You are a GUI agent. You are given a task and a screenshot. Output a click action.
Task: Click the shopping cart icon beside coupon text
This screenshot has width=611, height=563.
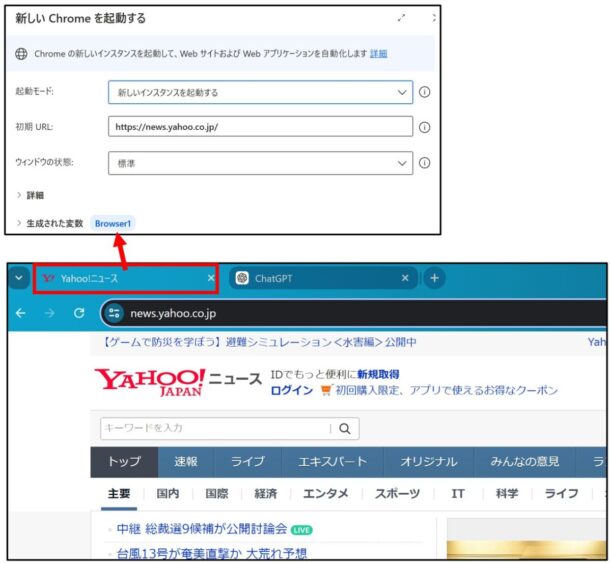pyautogui.click(x=326, y=390)
